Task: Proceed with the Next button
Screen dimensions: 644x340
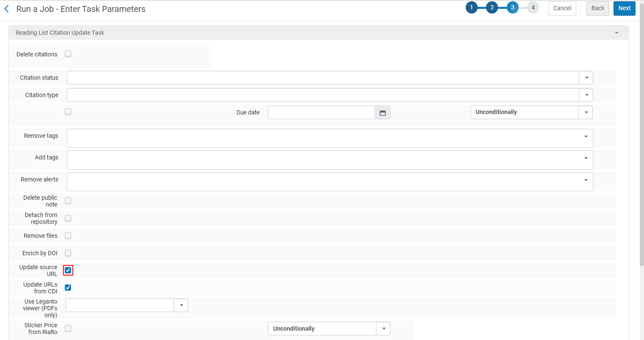Action: click(625, 8)
